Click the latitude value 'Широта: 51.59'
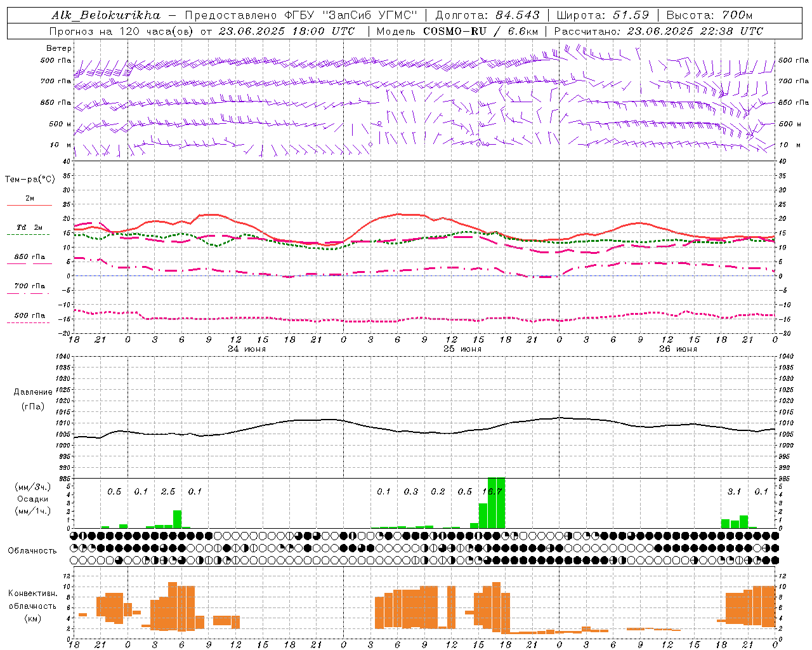This screenshot has width=812, height=650. point(602,15)
